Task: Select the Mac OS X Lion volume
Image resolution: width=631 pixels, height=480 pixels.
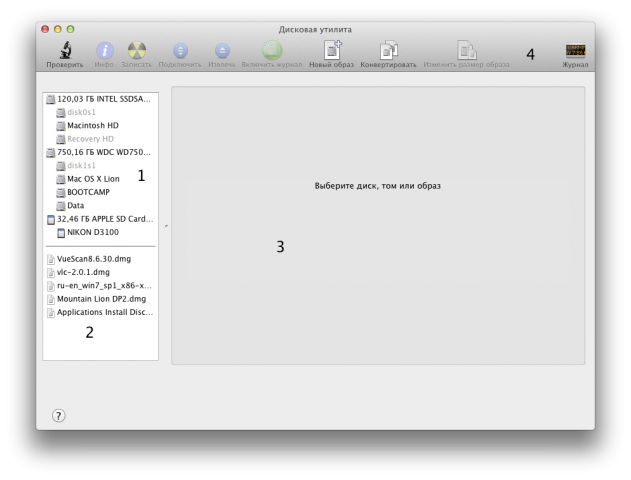Action: pos(93,178)
